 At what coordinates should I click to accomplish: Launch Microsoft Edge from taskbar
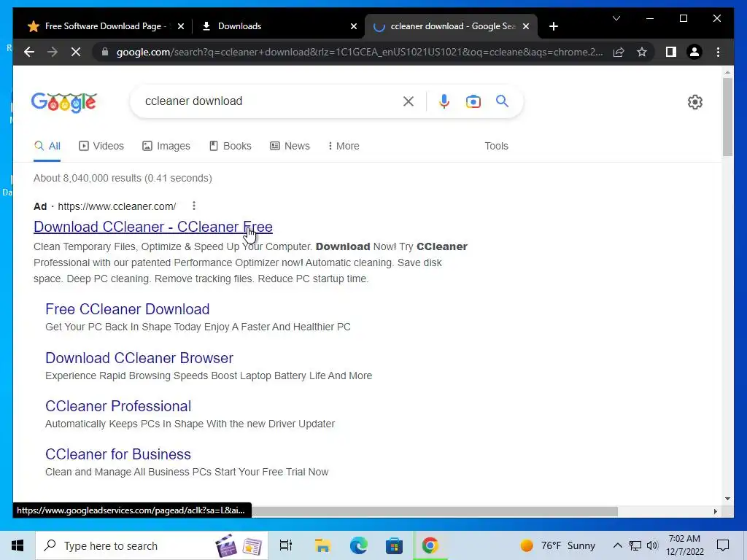pyautogui.click(x=358, y=545)
